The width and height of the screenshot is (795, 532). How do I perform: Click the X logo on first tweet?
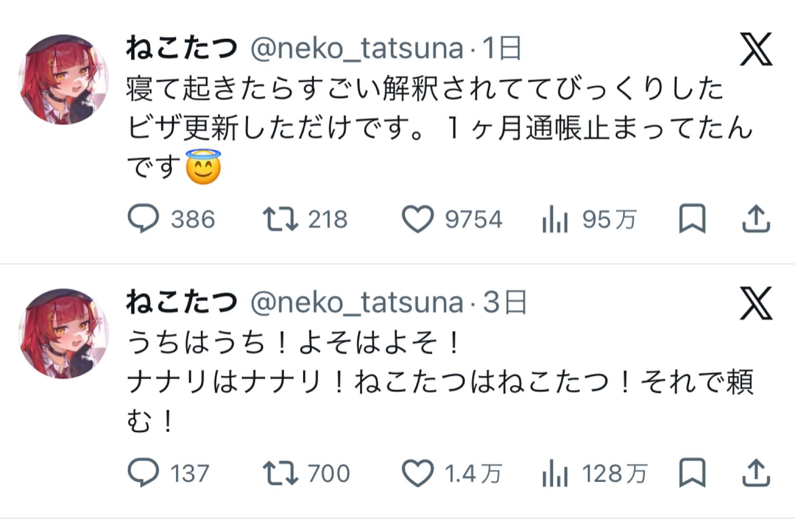coord(756,49)
